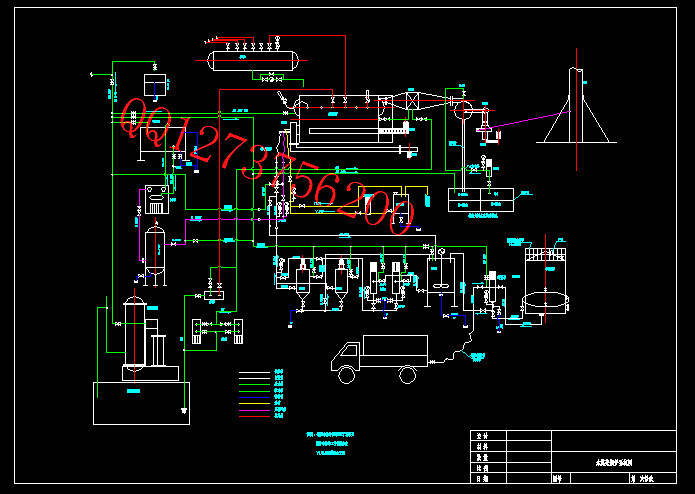695x494 pixels.
Task: Pick the red line in the legend
Action: (x=254, y=416)
